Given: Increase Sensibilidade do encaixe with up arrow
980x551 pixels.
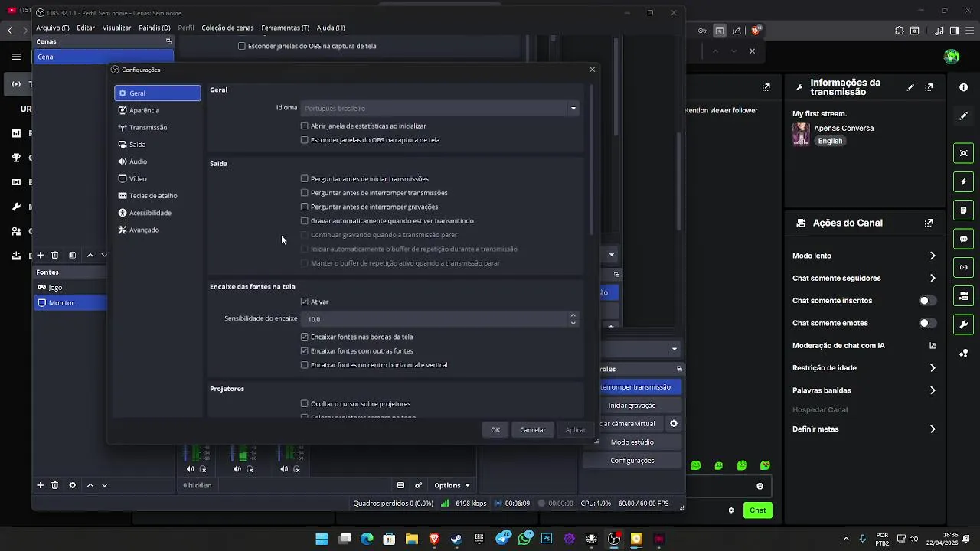Looking at the screenshot, I should point(573,315).
